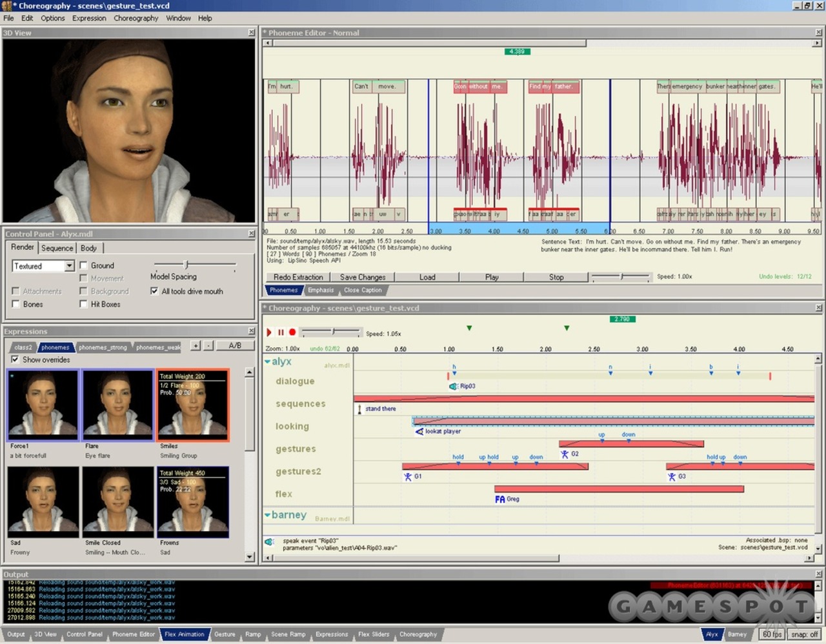Click the speaker icon beside speak event info
The height and width of the screenshot is (644, 826).
pyautogui.click(x=270, y=542)
